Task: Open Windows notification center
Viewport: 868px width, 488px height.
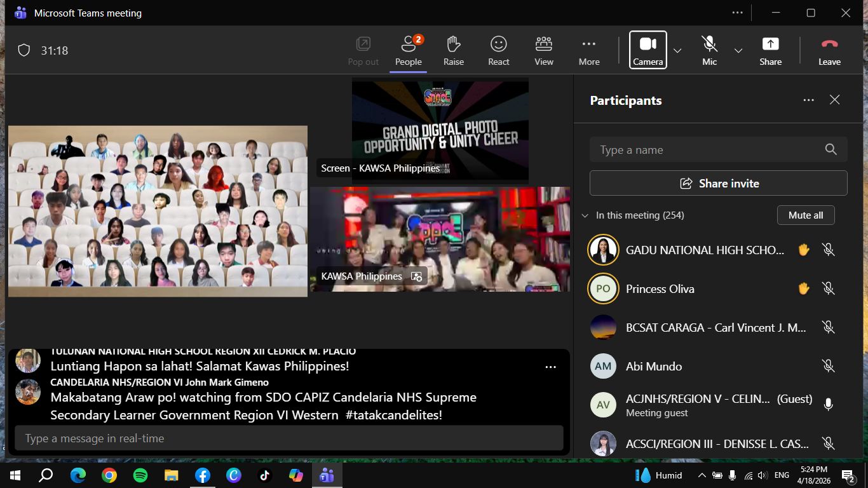Action: point(848,475)
